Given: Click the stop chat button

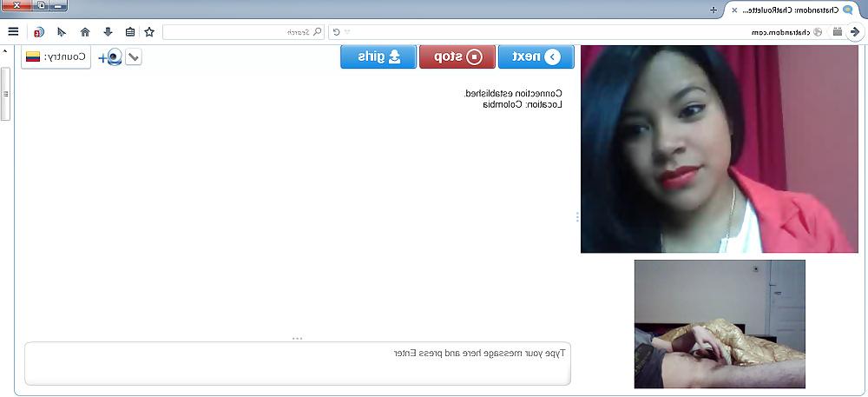Looking at the screenshot, I should pos(457,57).
